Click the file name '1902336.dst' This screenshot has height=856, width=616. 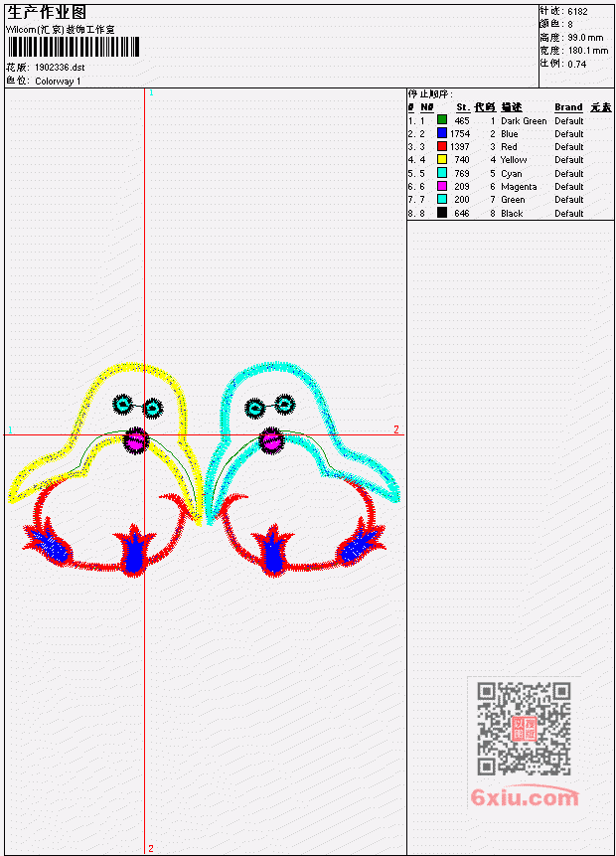(x=60, y=68)
